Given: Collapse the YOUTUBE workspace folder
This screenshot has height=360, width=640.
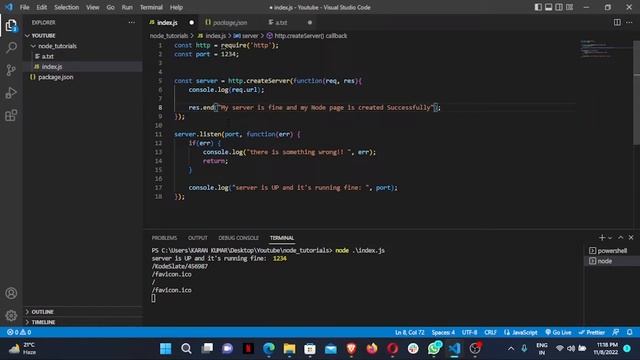Looking at the screenshot, I should click(x=82, y=36).
